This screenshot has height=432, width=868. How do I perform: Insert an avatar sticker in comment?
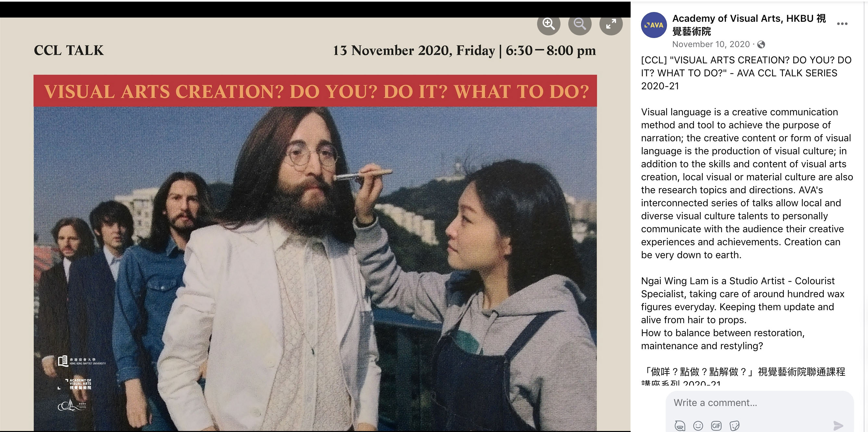coord(680,426)
